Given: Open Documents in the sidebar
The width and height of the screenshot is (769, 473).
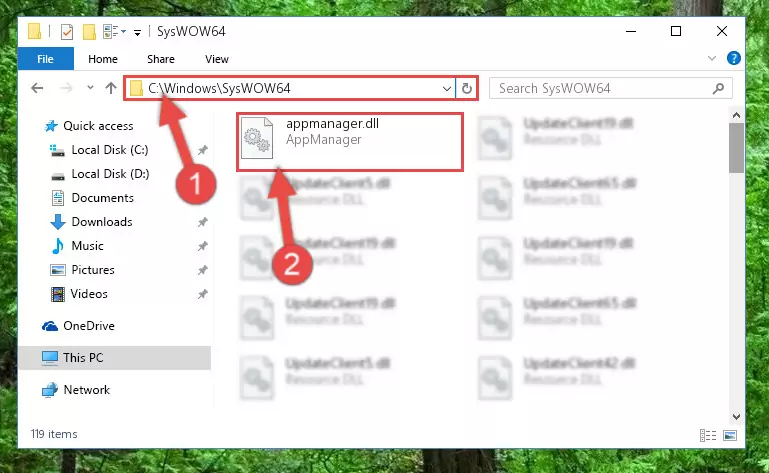Looking at the screenshot, I should click(x=103, y=198).
